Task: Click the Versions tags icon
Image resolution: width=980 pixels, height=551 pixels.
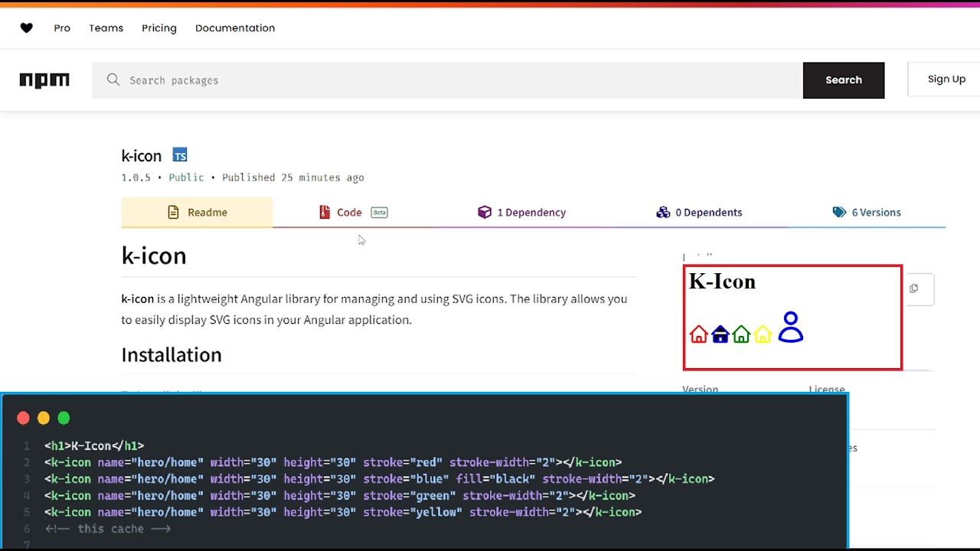Action: tap(839, 212)
